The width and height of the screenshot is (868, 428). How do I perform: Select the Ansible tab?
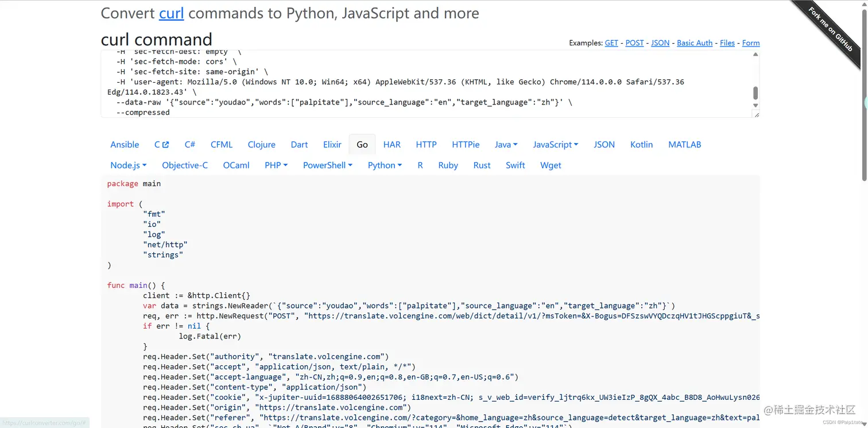(125, 145)
